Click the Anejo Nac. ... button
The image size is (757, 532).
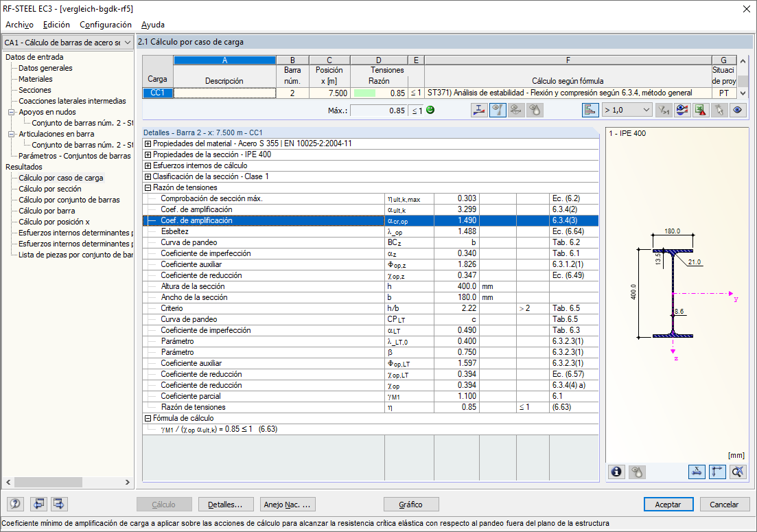tap(288, 505)
